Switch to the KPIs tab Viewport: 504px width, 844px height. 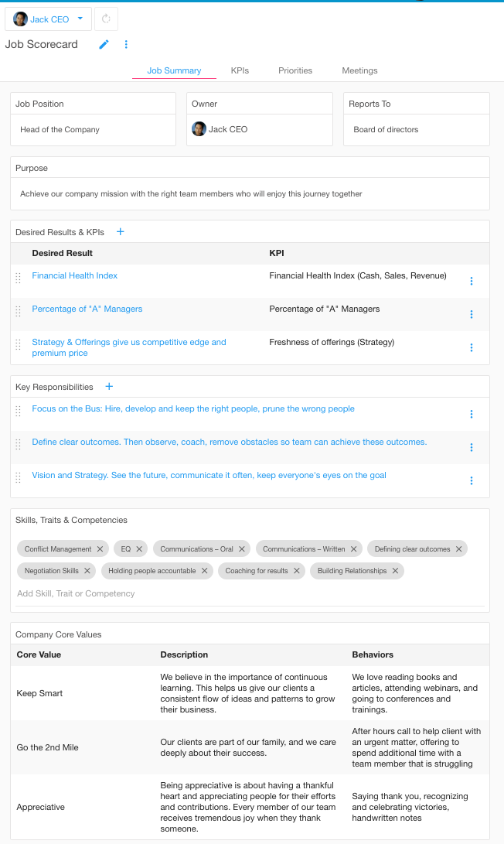coord(240,70)
